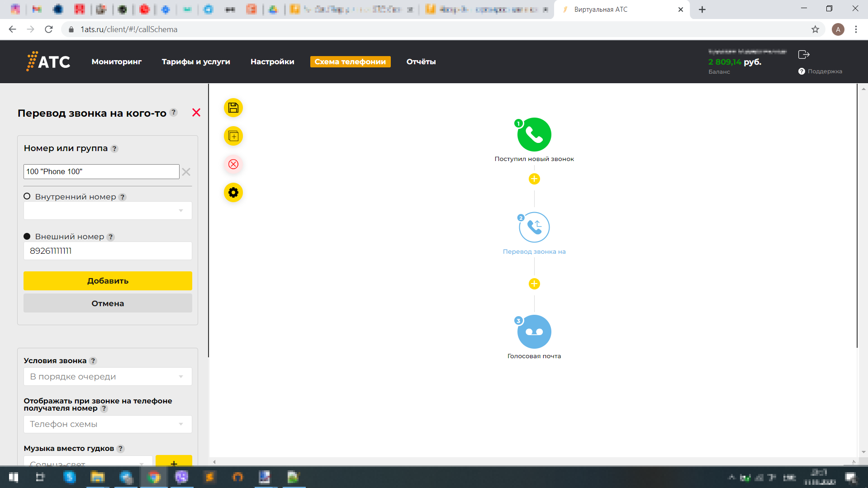The height and width of the screenshot is (488, 868).
Task: Click the red delete schema icon
Action: [233, 164]
